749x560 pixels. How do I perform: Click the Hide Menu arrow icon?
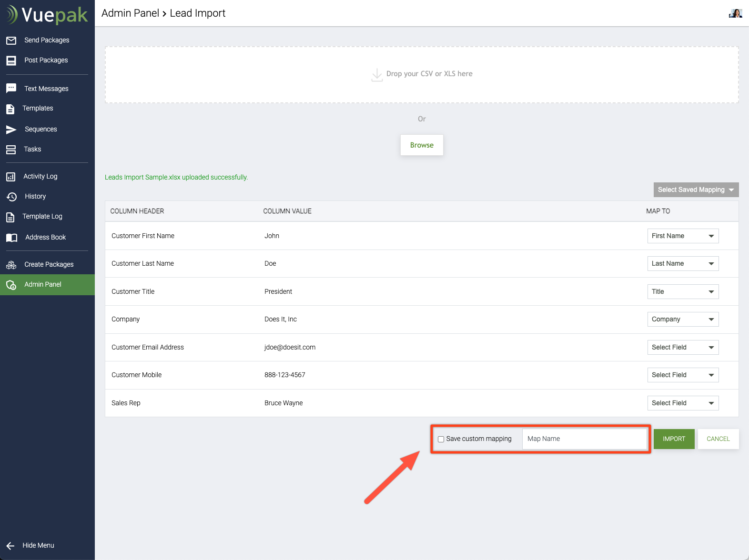(10, 546)
